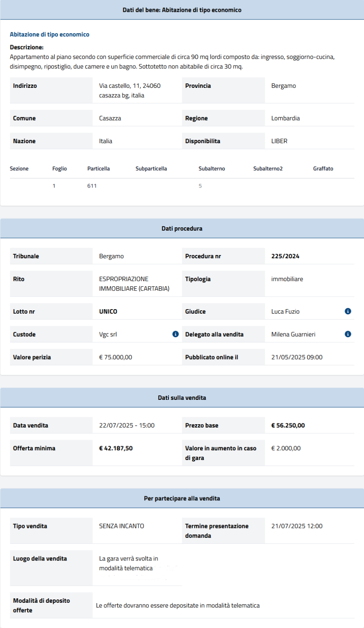
Task: Select the 'Pubblicato online il' label
Action: coord(211,357)
